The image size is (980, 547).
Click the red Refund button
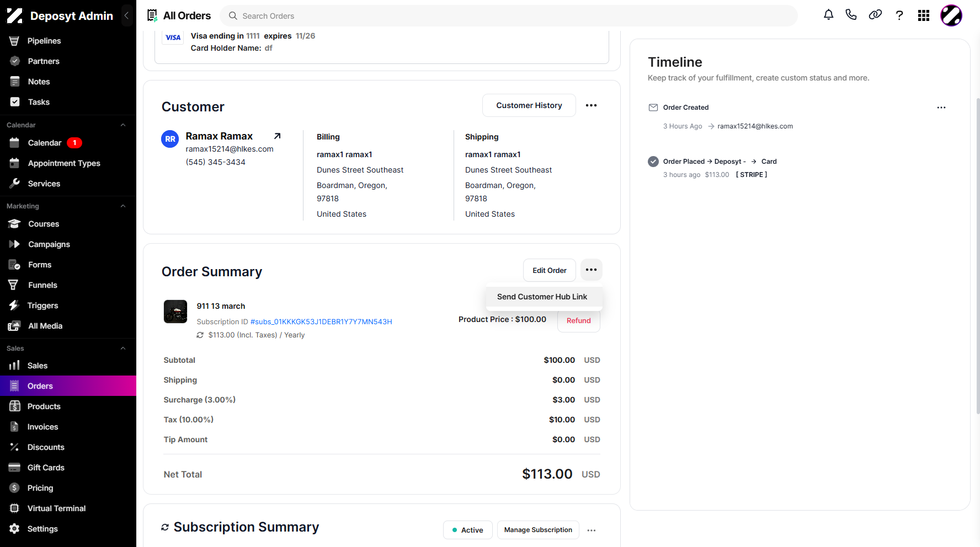[578, 320]
